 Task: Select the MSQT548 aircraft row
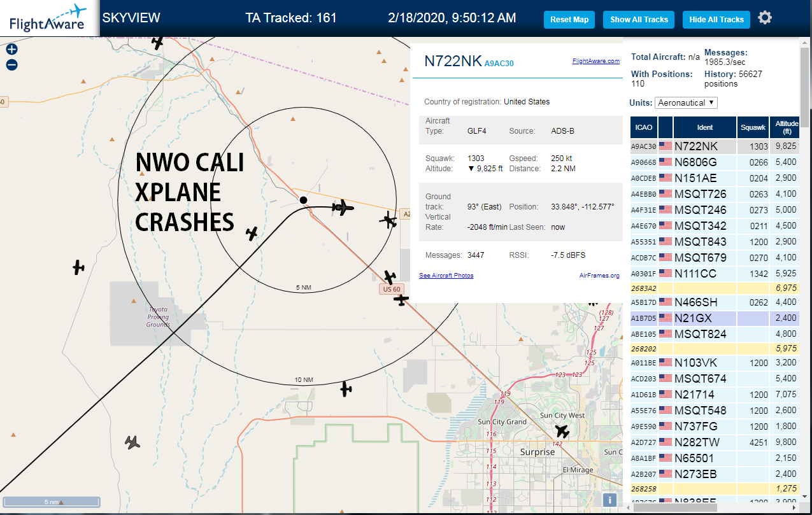(715, 411)
